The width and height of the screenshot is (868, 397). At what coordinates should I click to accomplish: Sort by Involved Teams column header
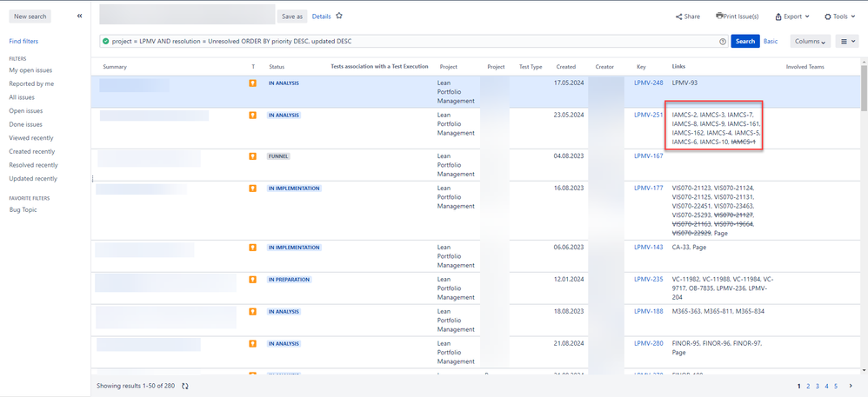[x=805, y=67]
